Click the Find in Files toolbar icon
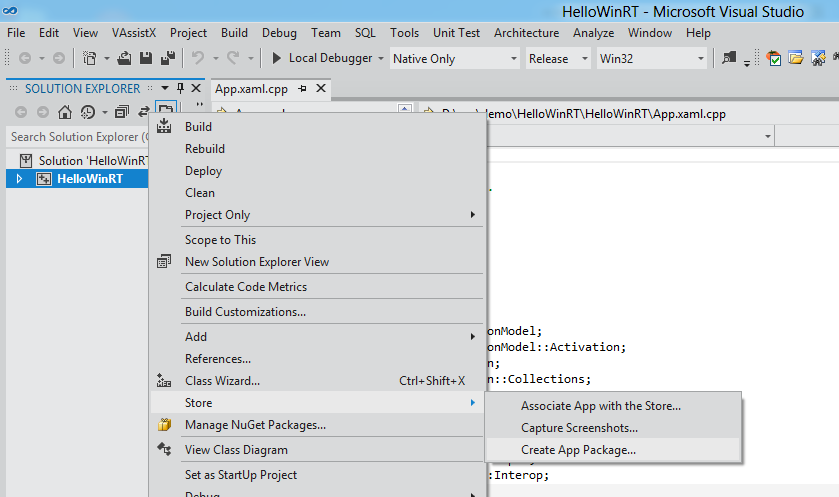 tap(729, 58)
